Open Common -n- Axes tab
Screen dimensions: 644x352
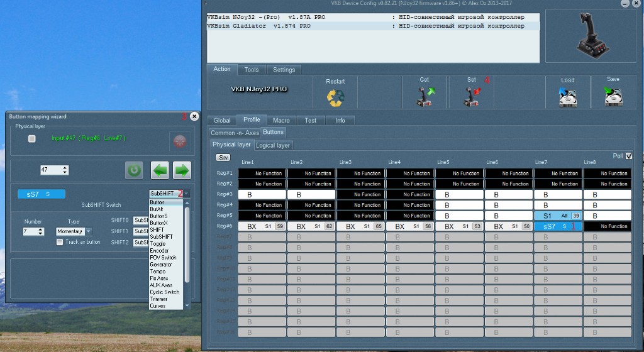point(235,133)
